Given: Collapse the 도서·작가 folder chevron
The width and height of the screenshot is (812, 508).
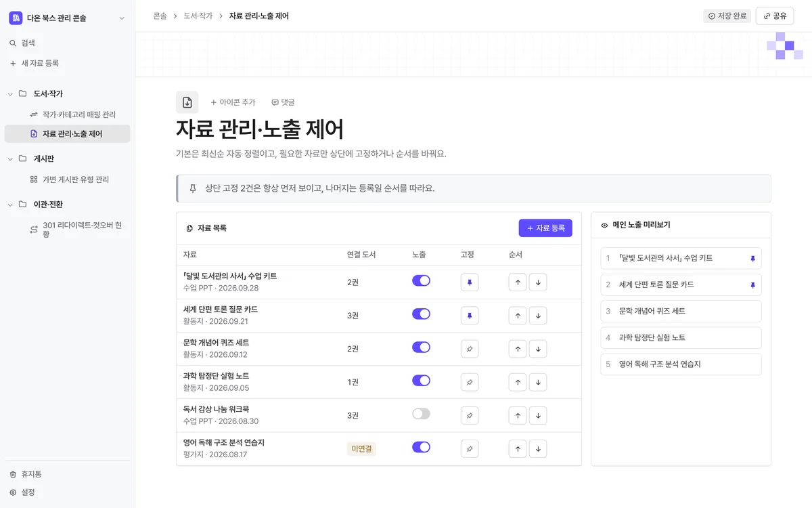Looking at the screenshot, I should (x=10, y=93).
